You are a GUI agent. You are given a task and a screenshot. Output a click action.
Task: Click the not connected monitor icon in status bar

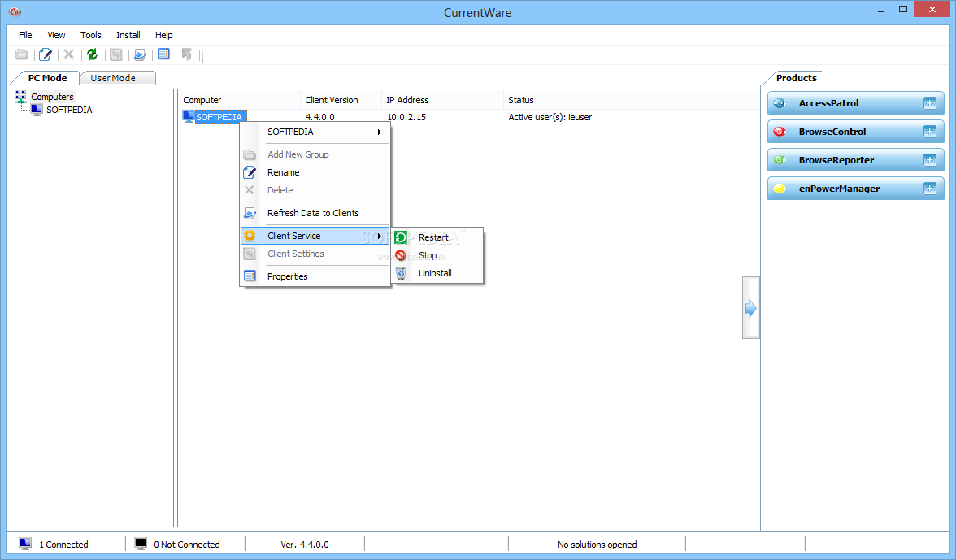tap(140, 544)
